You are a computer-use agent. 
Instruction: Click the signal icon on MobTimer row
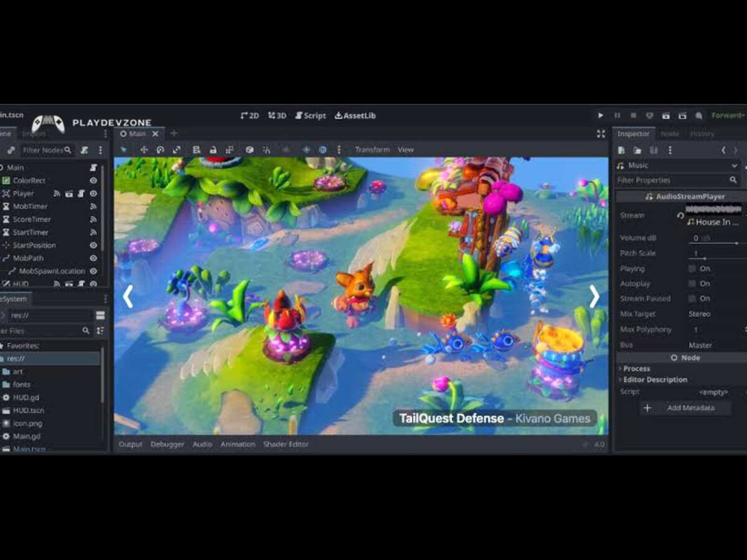pyautogui.click(x=93, y=207)
